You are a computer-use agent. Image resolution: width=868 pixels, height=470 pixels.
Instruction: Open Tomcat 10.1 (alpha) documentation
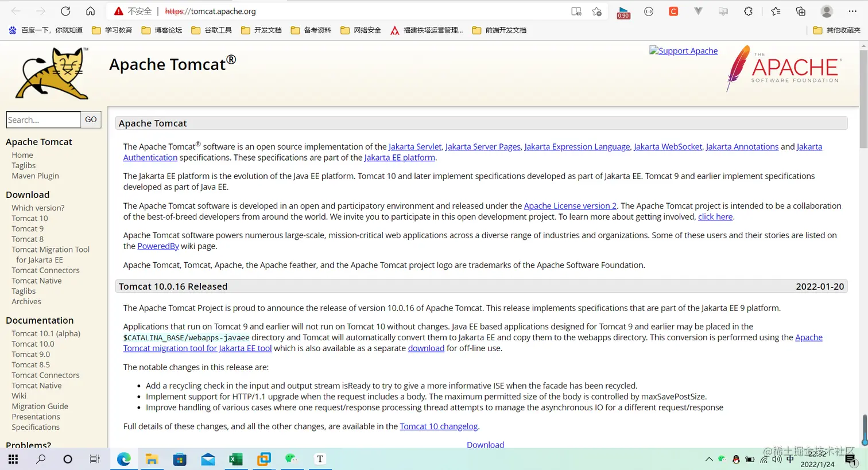46,333
